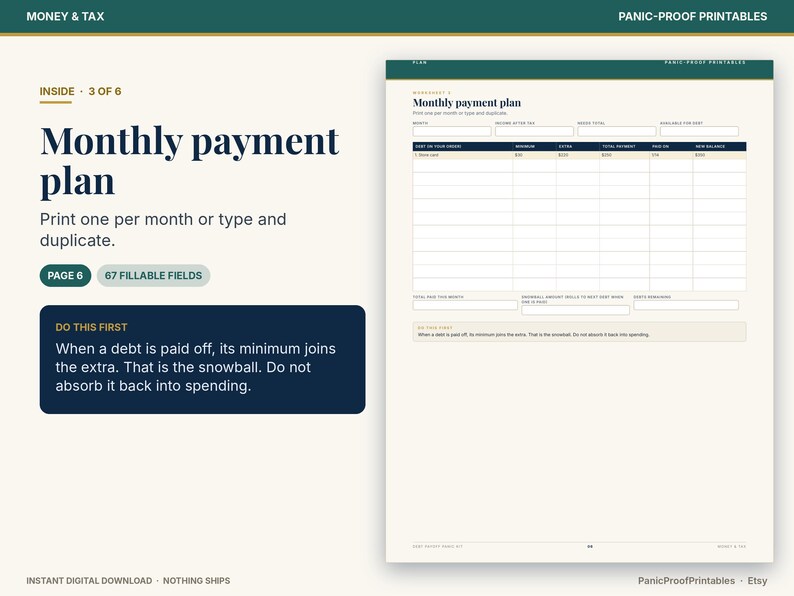
Task: Click the WORKSHEET label above worksheet title
Action: (x=431, y=93)
